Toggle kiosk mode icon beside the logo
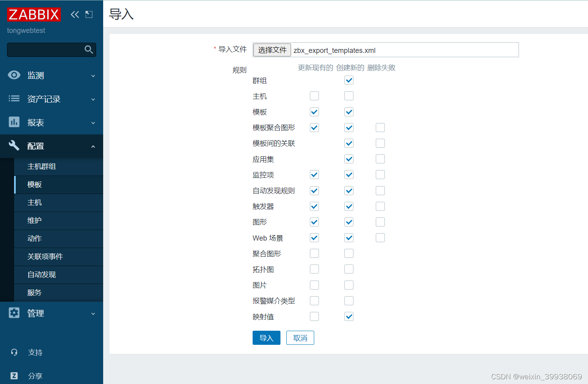Image resolution: width=588 pixels, height=384 pixels. (x=89, y=14)
